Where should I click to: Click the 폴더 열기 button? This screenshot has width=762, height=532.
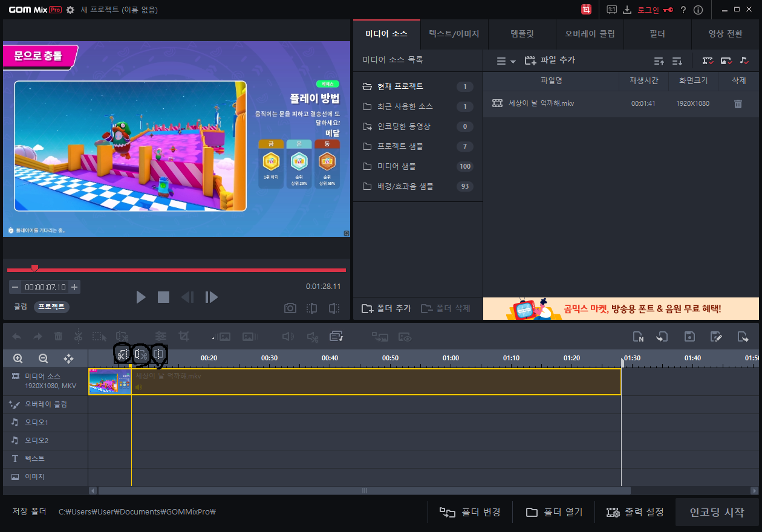tap(554, 512)
